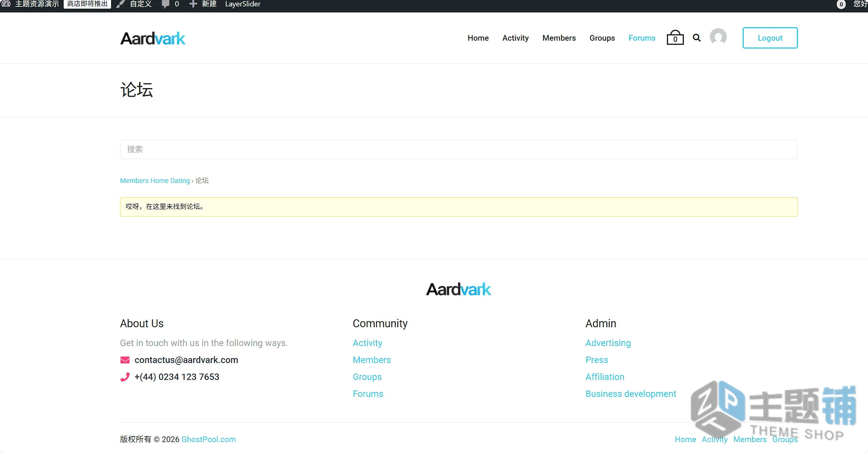868x453 pixels.
Task: Open 自定义 in the admin bar
Action: pos(140,4)
